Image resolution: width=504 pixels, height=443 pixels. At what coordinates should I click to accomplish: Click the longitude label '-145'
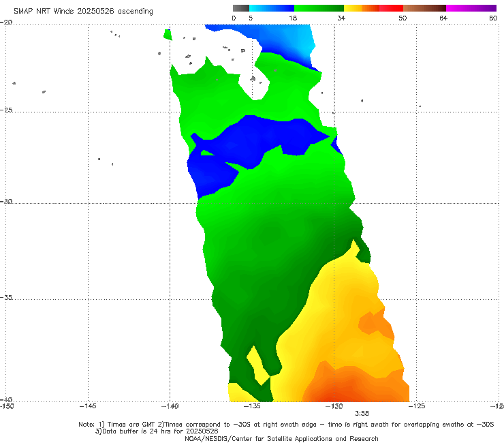(x=88, y=406)
